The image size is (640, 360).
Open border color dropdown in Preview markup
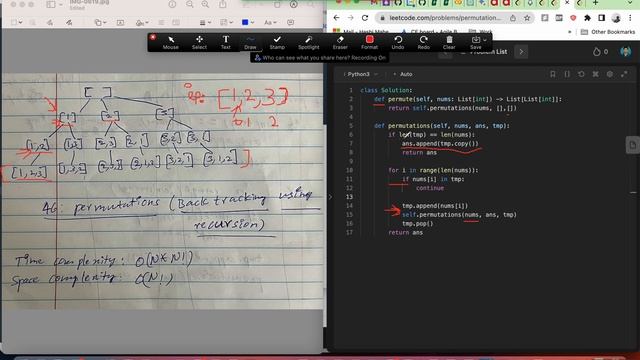pos(226,22)
